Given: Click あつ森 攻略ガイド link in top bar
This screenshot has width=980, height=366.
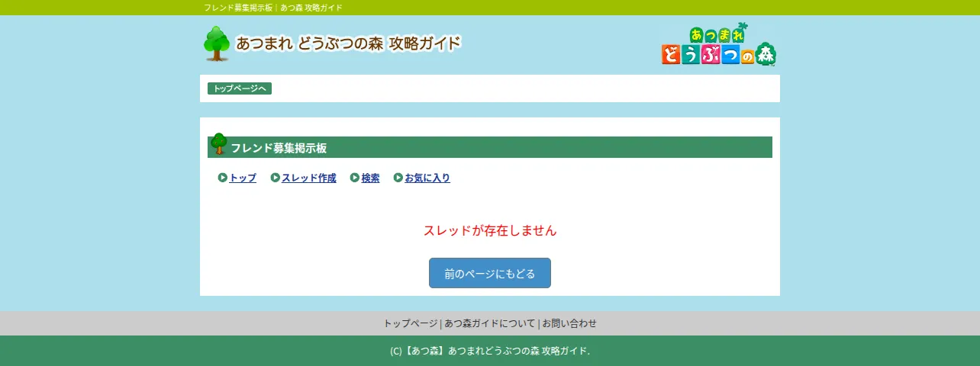Looking at the screenshot, I should pyautogui.click(x=311, y=8).
